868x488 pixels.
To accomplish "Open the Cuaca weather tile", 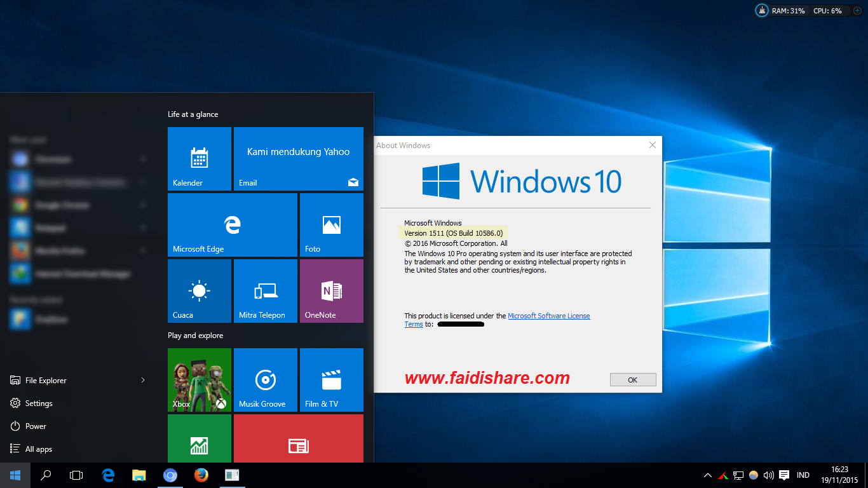I will click(x=199, y=291).
